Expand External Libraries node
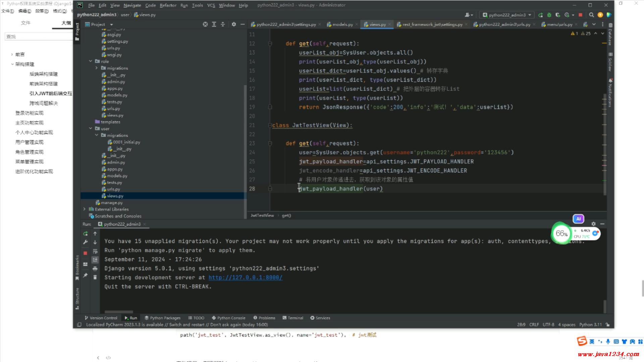This screenshot has height=362, width=644. tap(85, 209)
